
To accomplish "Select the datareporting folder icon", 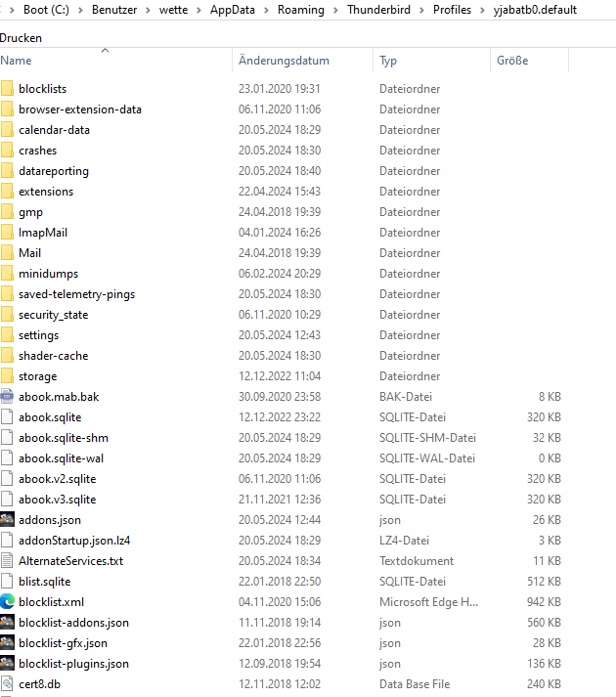I will tap(7, 171).
